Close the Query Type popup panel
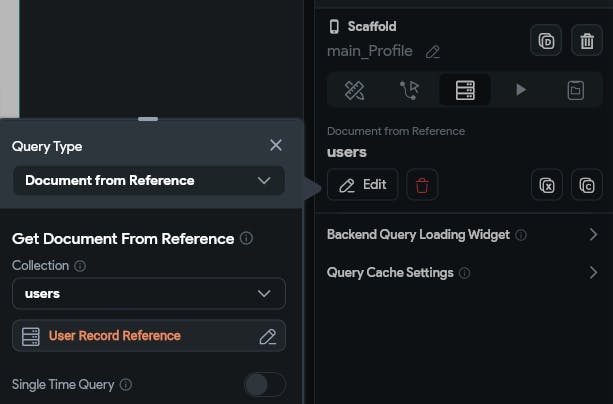The width and height of the screenshot is (613, 404). click(x=276, y=145)
